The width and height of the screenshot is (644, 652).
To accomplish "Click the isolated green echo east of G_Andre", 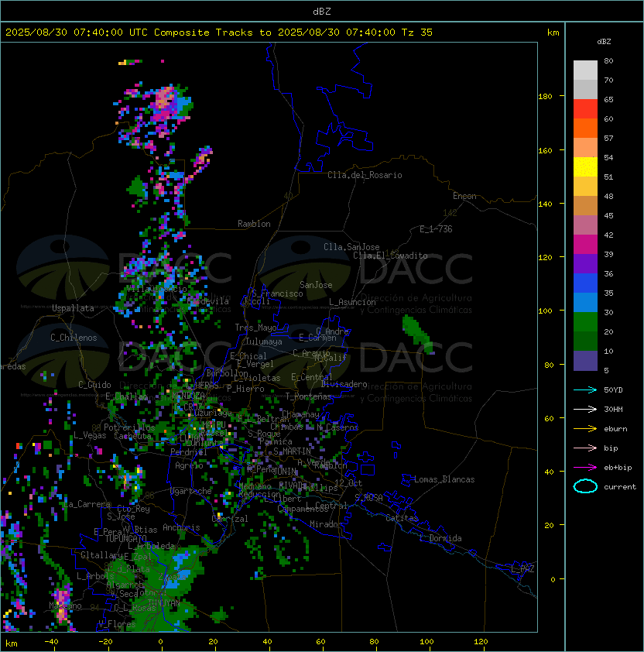I will click(418, 334).
